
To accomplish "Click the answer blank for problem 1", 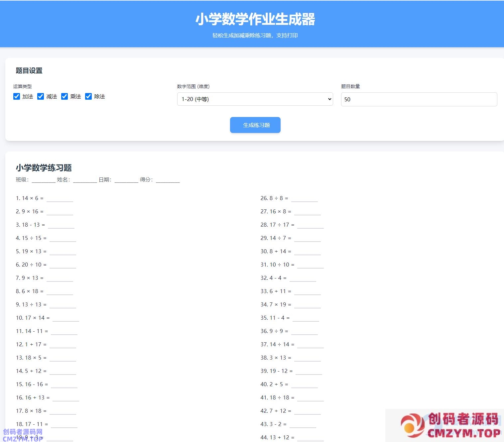I will pyautogui.click(x=60, y=199).
